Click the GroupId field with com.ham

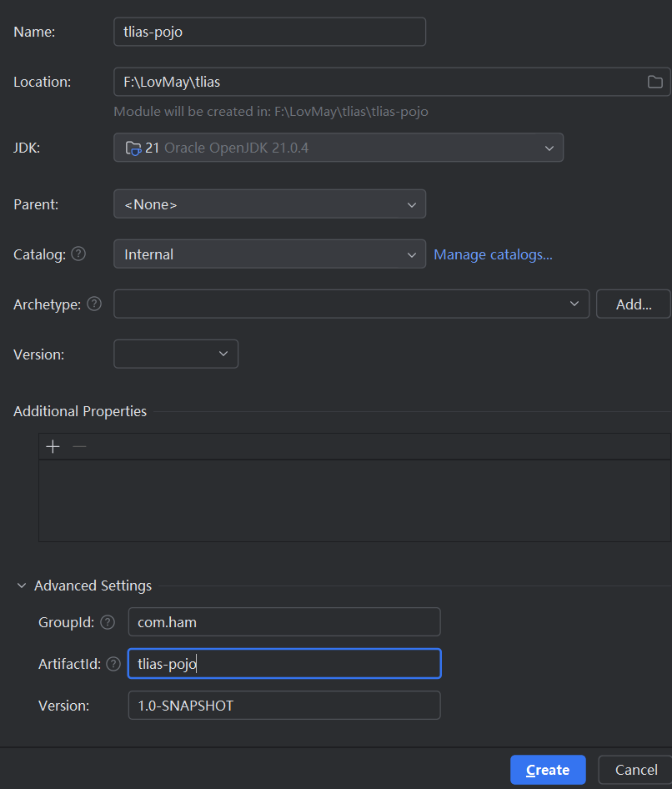pyautogui.click(x=283, y=622)
